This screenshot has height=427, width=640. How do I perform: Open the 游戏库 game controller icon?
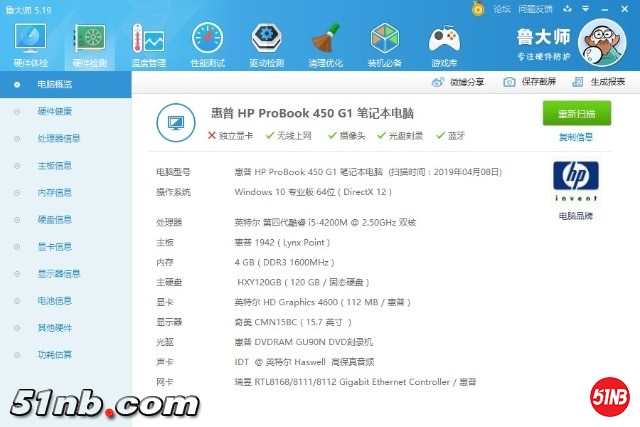443,42
